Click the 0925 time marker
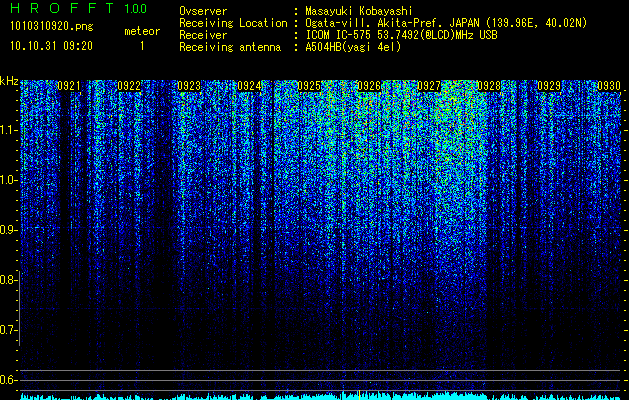Viewport: 629px width, 400px height. (309, 86)
